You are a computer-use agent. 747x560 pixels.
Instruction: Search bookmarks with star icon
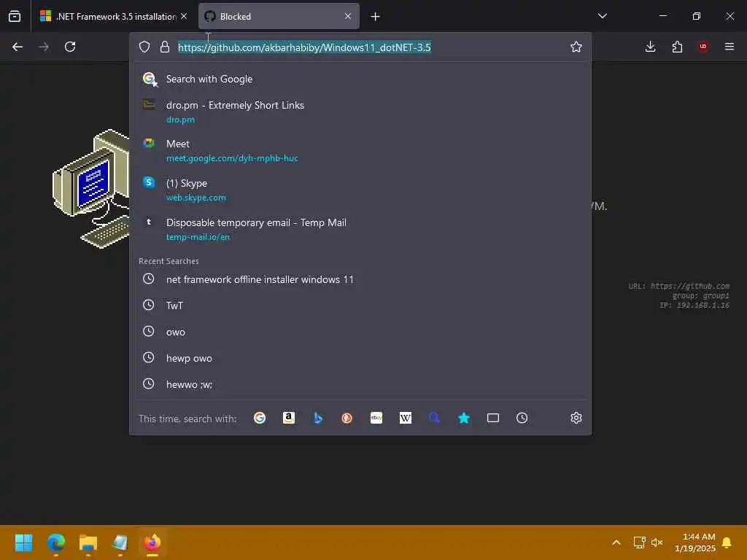pos(463,418)
